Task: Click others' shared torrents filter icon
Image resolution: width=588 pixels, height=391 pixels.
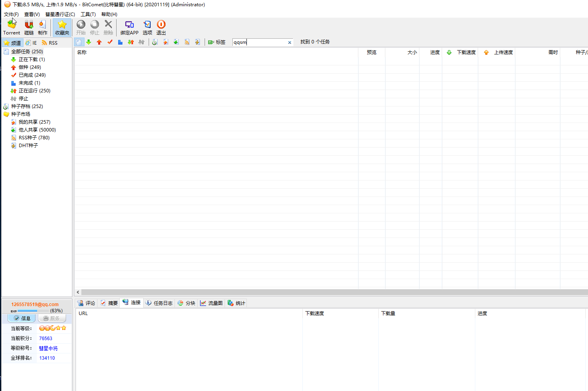Action: 176,42
